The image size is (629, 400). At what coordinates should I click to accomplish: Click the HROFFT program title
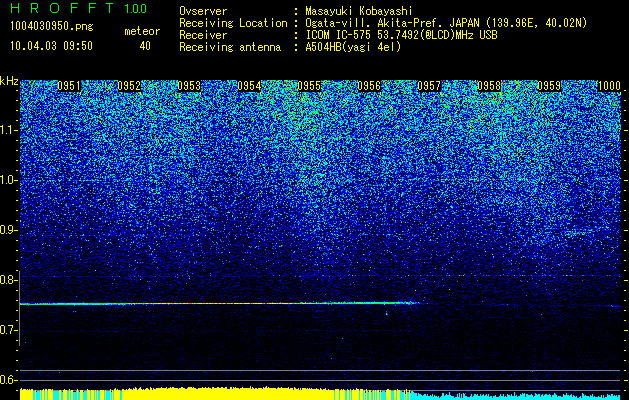[62, 8]
